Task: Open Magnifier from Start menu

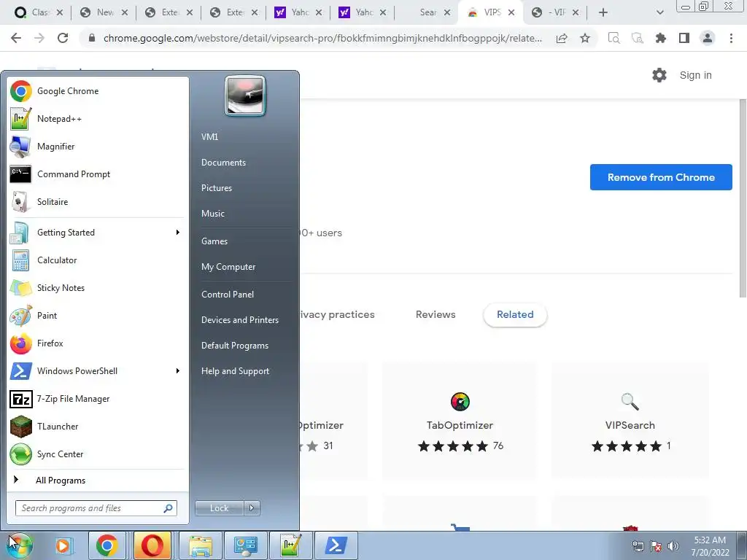Action: [98, 146]
